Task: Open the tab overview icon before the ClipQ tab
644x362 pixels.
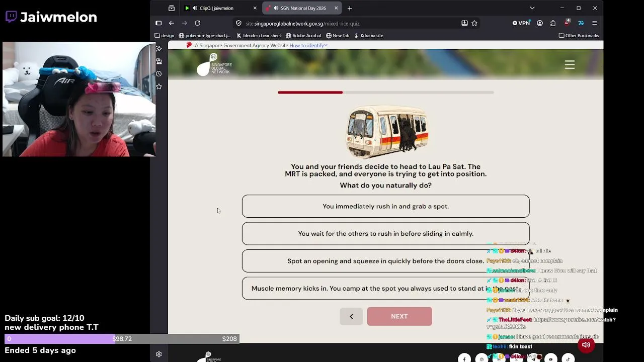Action: (172, 8)
